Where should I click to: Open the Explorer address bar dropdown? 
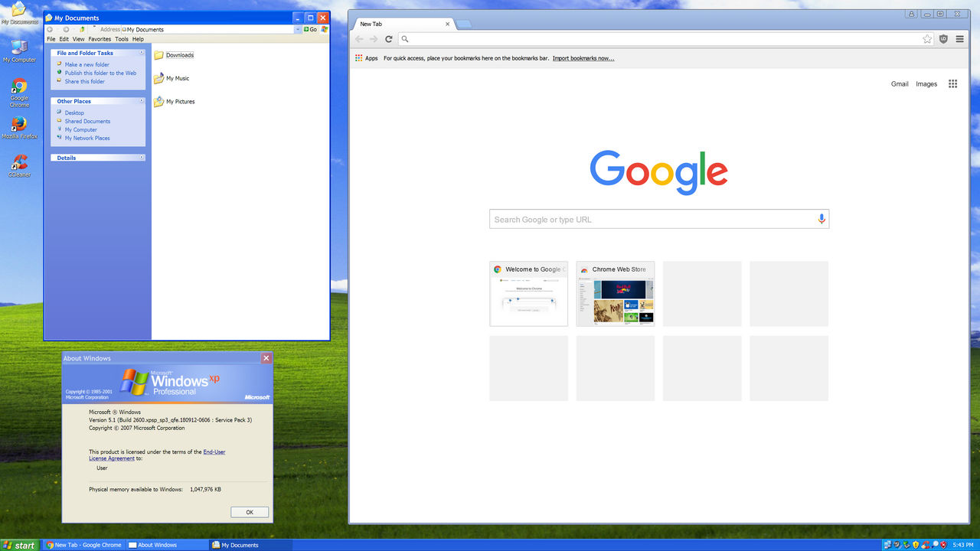tap(298, 29)
